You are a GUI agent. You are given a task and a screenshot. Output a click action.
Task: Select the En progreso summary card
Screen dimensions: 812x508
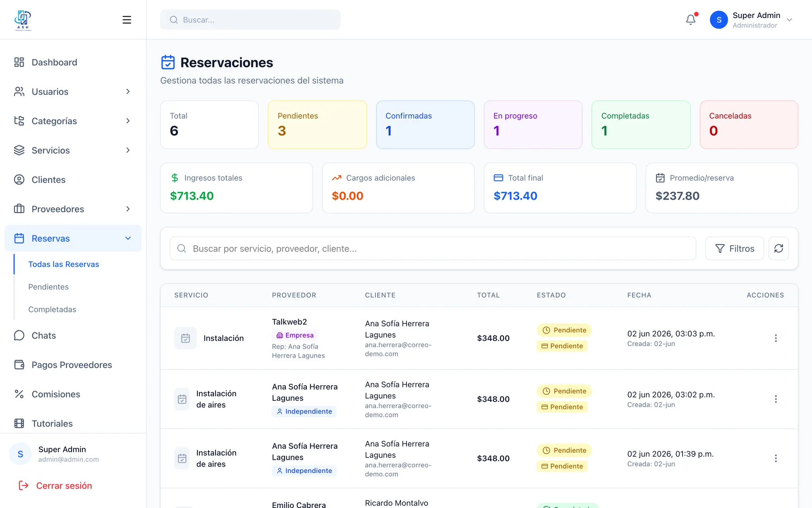click(x=533, y=125)
